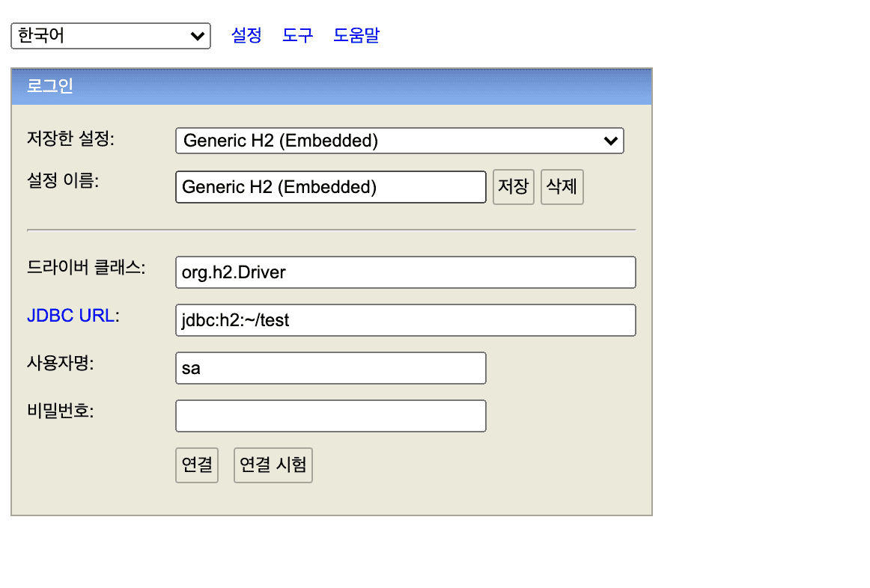Viewport: 870px width, 588px height.
Task: Click the 로그인 panel header
Action: [331, 86]
